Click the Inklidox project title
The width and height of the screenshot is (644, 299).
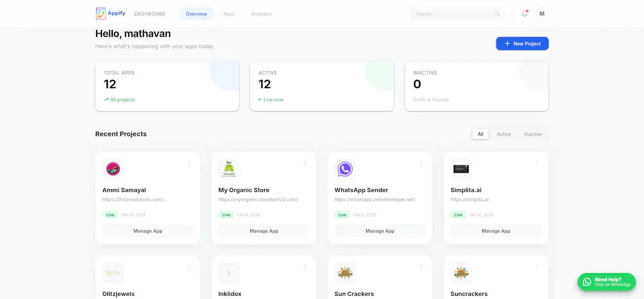click(x=230, y=294)
